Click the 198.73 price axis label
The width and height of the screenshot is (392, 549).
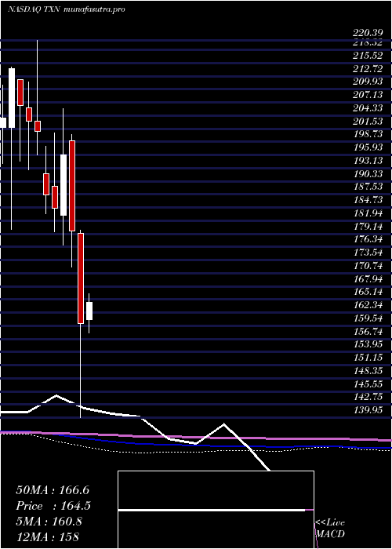[368, 134]
